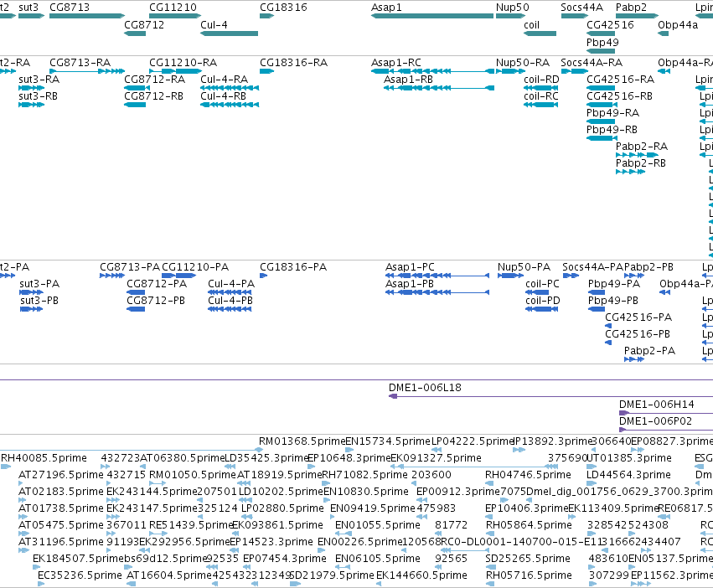The width and height of the screenshot is (713, 588).
Task: Click BAC clone DME1-006L18
Action: pyautogui.click(x=425, y=388)
